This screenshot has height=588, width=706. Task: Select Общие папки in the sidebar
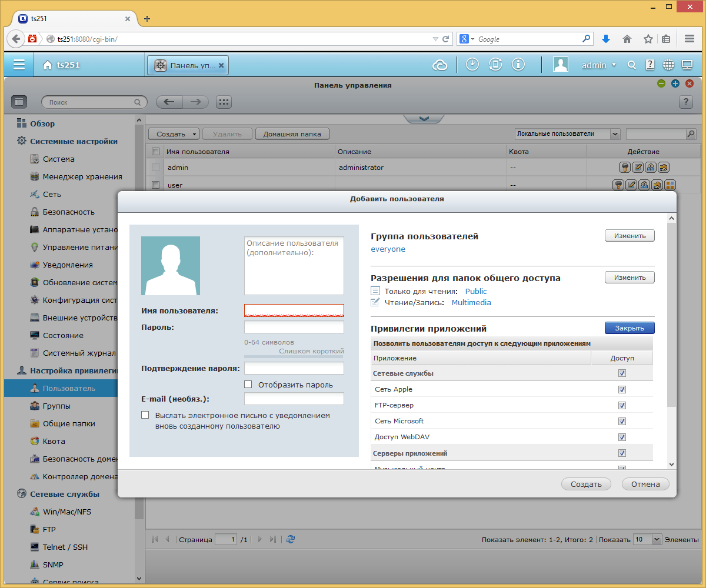click(x=69, y=423)
